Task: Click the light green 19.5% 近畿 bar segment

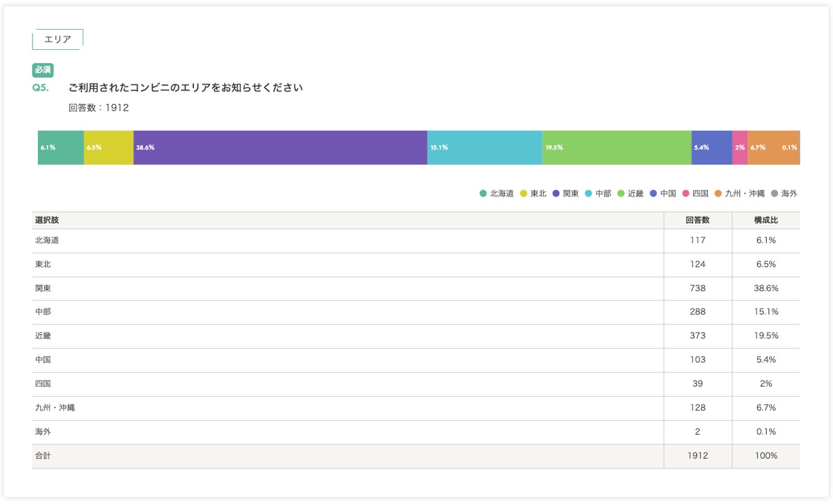Action: tap(617, 148)
